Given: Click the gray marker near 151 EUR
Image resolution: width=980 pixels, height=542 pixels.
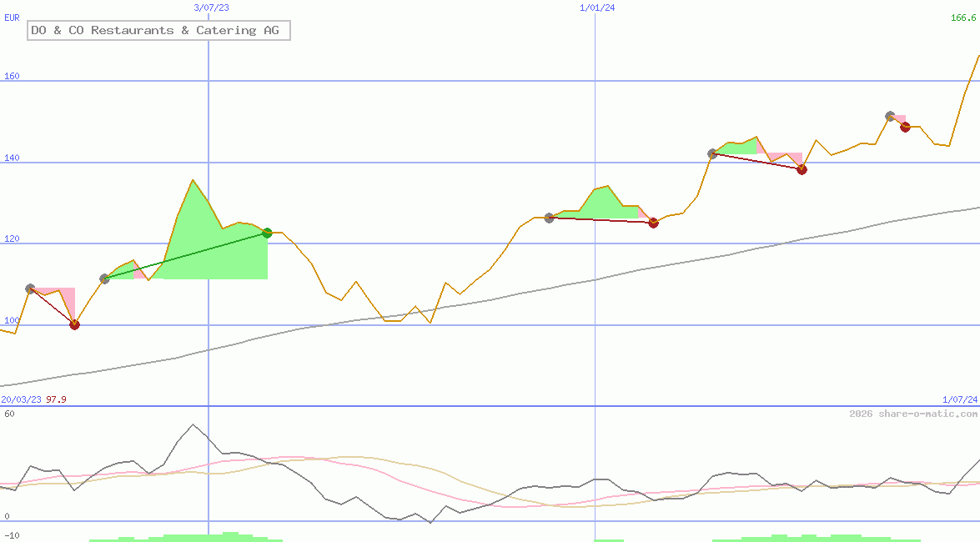Looking at the screenshot, I should point(890,117).
